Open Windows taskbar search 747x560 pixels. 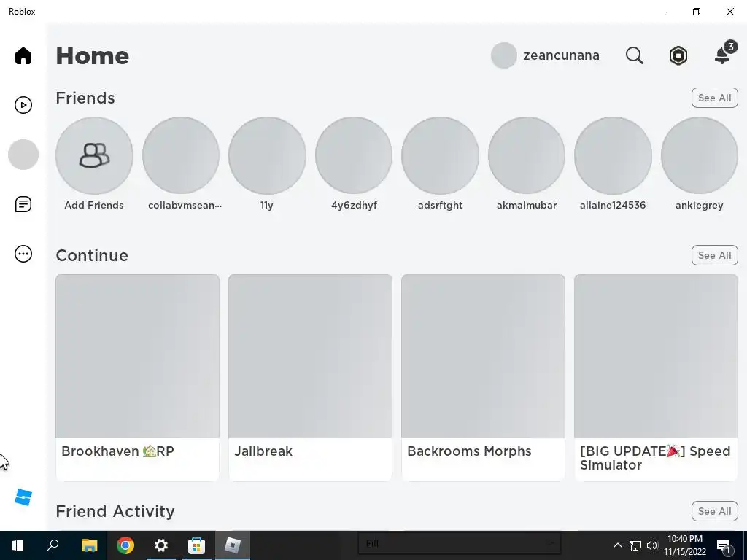53,545
